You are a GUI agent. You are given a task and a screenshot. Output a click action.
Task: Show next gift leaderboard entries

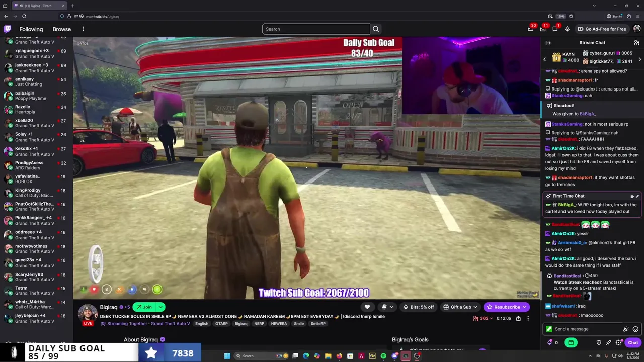coord(640,59)
